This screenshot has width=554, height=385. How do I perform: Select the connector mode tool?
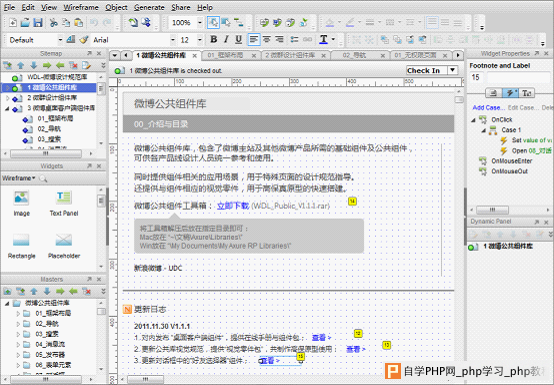pos(239,23)
